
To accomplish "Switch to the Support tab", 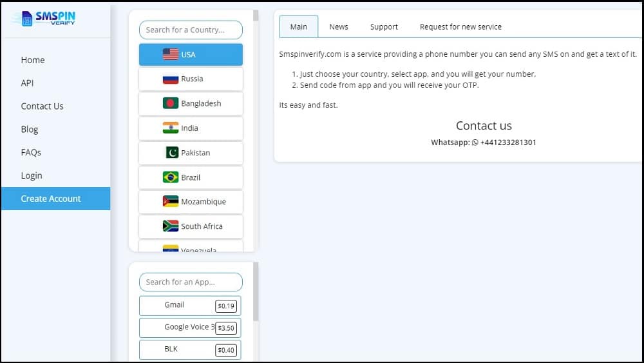I will (384, 26).
